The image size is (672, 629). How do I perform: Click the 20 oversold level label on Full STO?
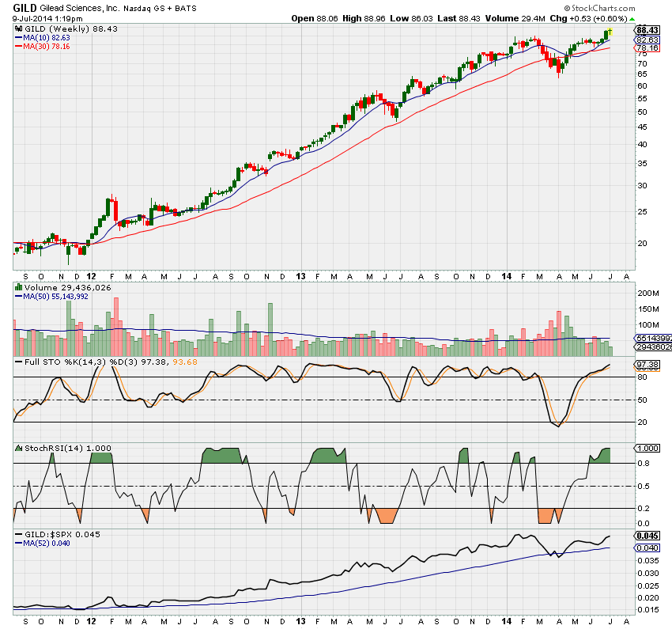[x=642, y=422]
